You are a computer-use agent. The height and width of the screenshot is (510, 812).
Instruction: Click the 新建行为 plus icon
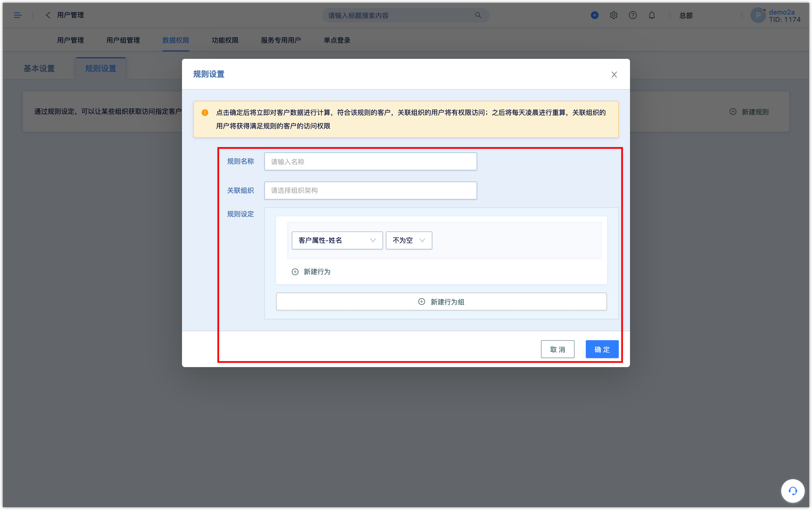click(295, 272)
